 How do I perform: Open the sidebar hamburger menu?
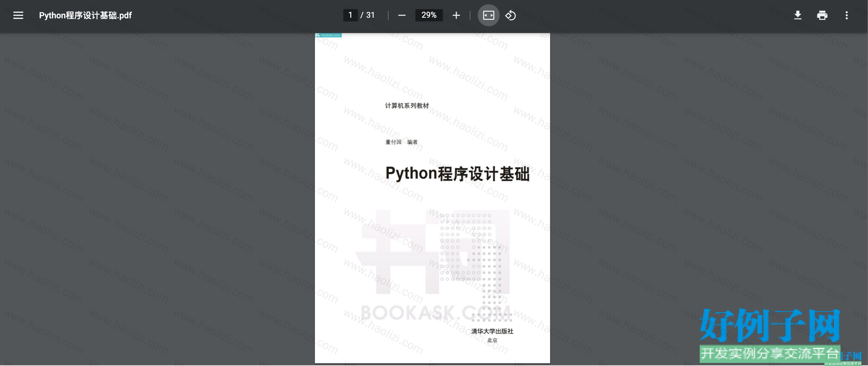click(18, 15)
